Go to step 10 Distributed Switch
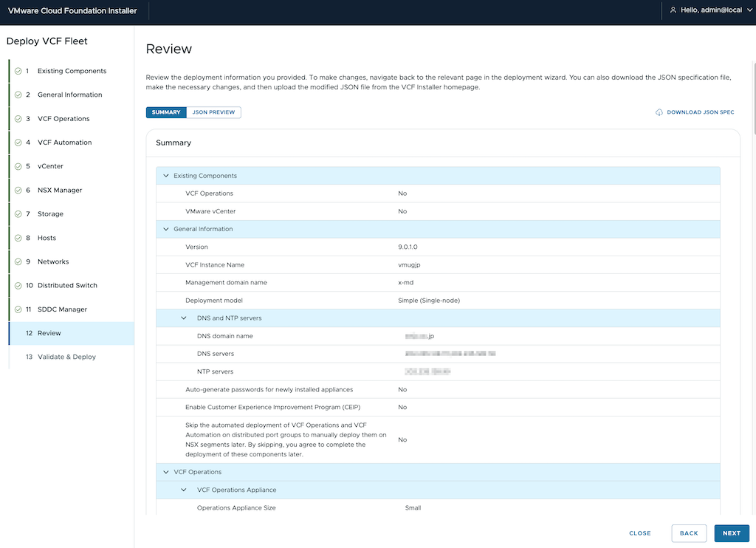The width and height of the screenshot is (756, 548). [x=72, y=286]
